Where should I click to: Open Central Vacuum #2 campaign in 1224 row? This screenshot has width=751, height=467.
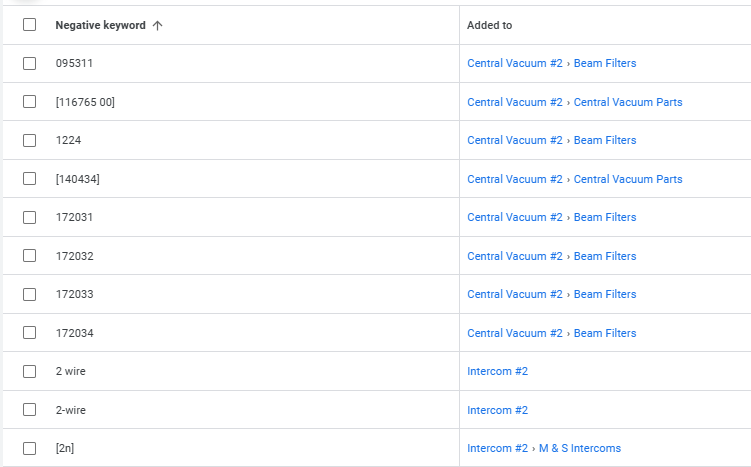coord(514,140)
